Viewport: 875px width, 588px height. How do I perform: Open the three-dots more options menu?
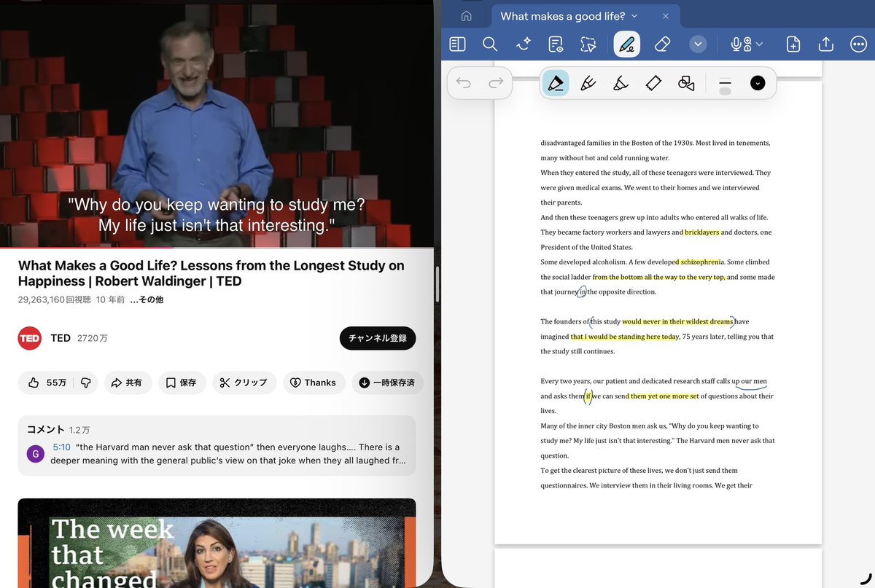[858, 44]
